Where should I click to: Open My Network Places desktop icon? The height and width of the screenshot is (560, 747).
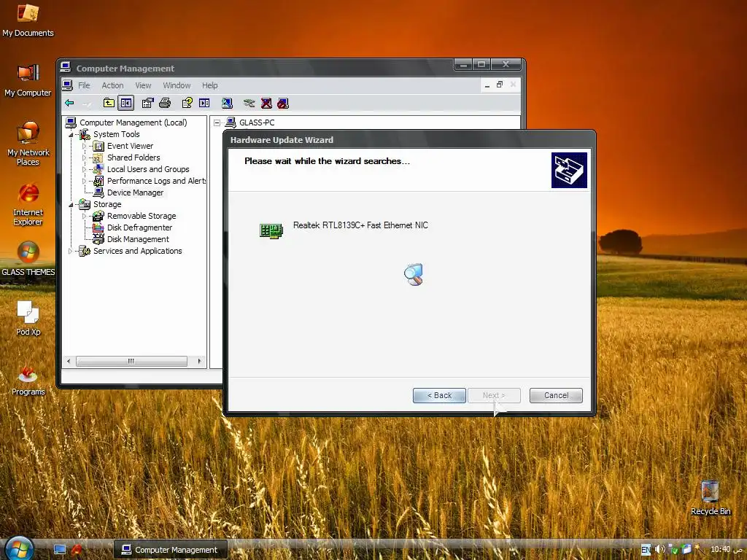click(x=28, y=144)
